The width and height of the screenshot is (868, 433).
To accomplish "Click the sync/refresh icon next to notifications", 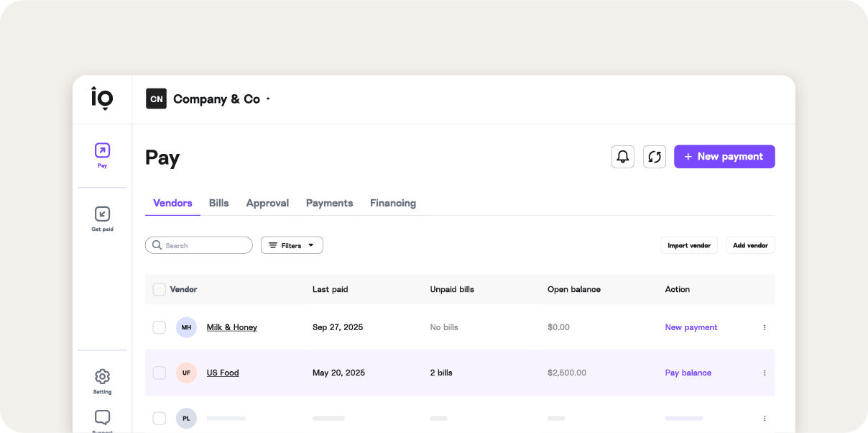I will (x=654, y=156).
